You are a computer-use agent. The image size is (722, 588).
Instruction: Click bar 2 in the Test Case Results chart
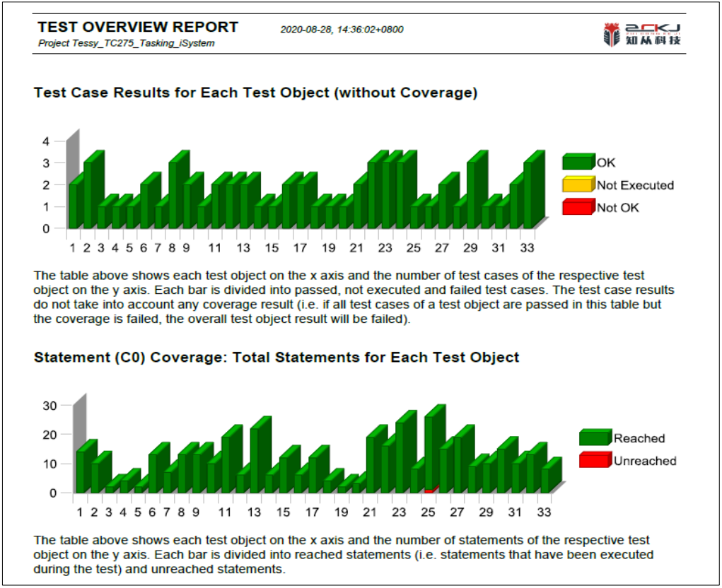coord(89,194)
